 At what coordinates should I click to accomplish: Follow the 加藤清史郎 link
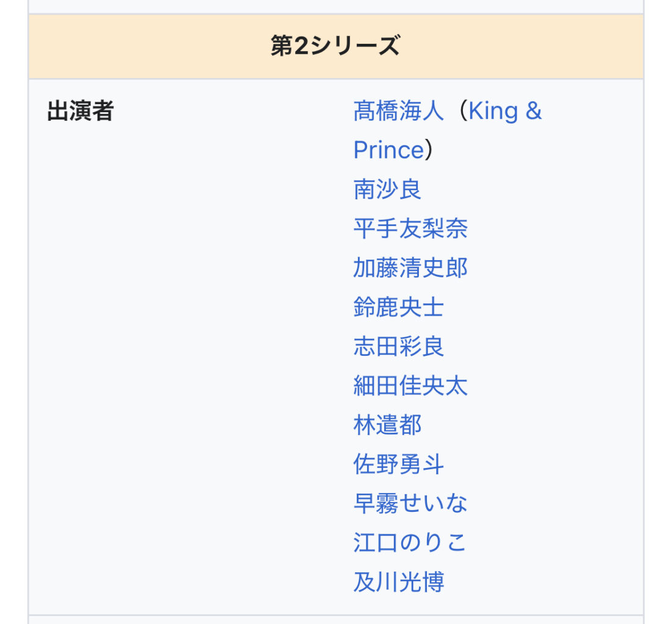(x=410, y=268)
